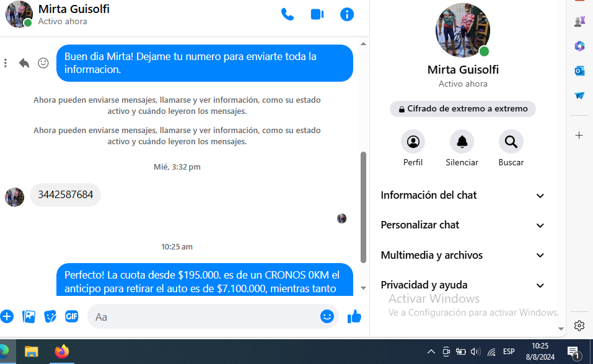593x364 pixels.
Task: Open sidebar settings gear
Action: coord(579,326)
